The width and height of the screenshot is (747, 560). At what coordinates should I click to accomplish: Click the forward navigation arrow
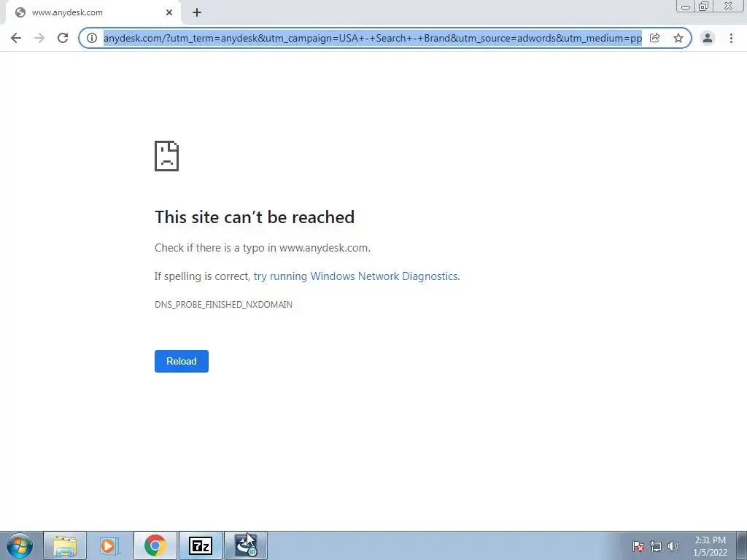coord(39,38)
